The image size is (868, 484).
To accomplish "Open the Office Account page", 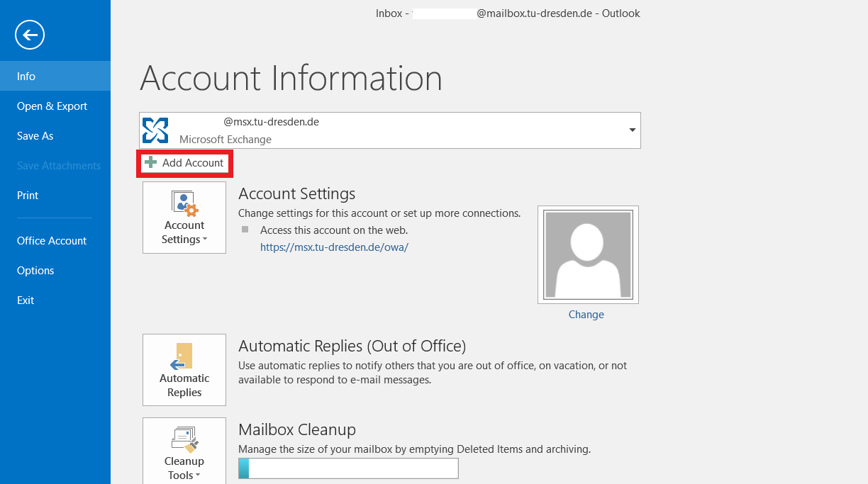I will coord(55,240).
